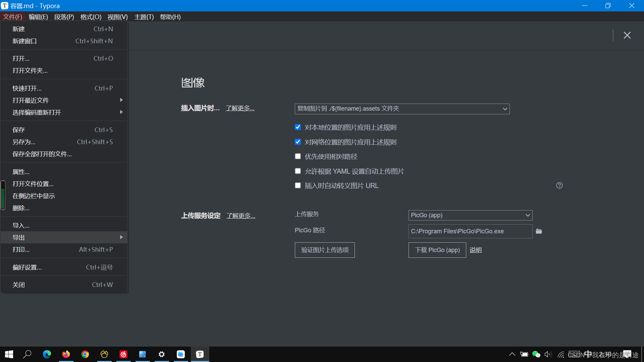Click the 验证图片上传选项 button
Screen dimensions: 644x362
[324, 250]
